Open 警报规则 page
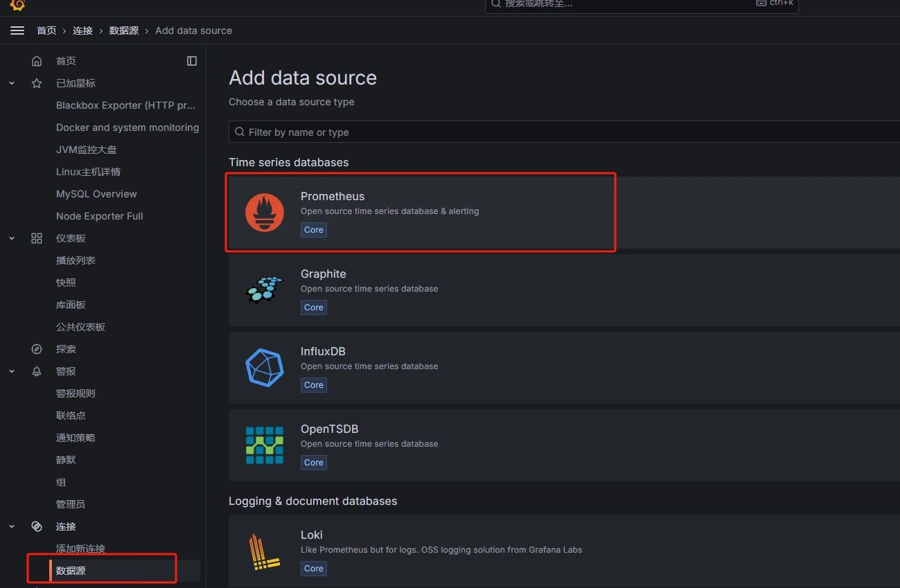900x588 pixels. (x=76, y=393)
